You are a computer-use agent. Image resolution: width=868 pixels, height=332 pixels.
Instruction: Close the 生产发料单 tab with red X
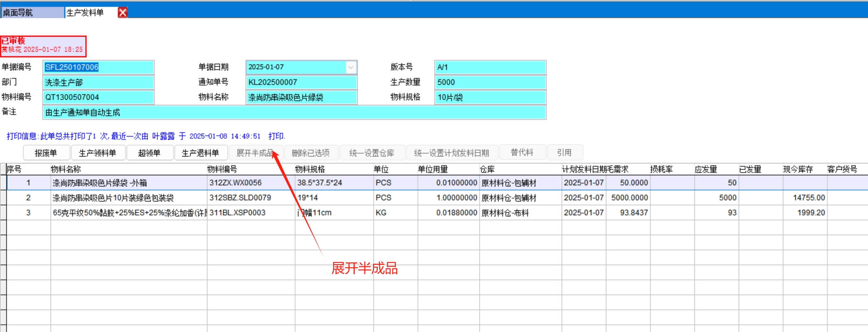(123, 12)
